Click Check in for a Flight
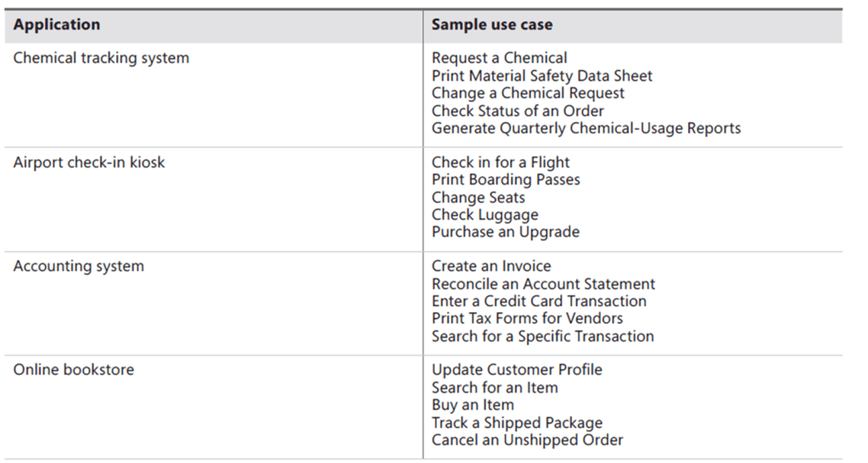The image size is (868, 463). click(501, 163)
